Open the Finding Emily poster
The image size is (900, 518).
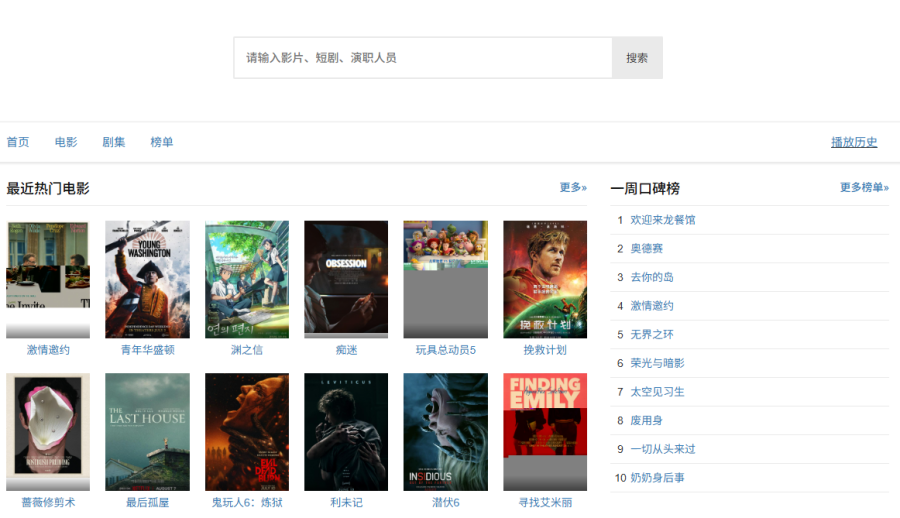545,432
